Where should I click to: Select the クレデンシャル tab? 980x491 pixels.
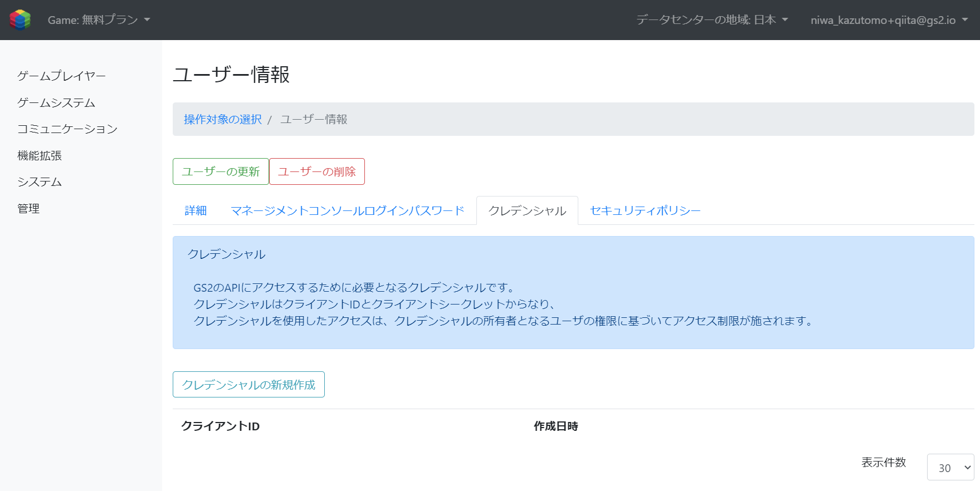[527, 210]
